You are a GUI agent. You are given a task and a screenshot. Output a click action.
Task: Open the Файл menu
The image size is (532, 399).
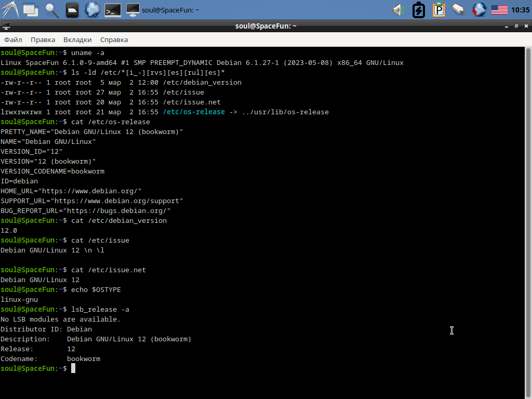click(13, 39)
